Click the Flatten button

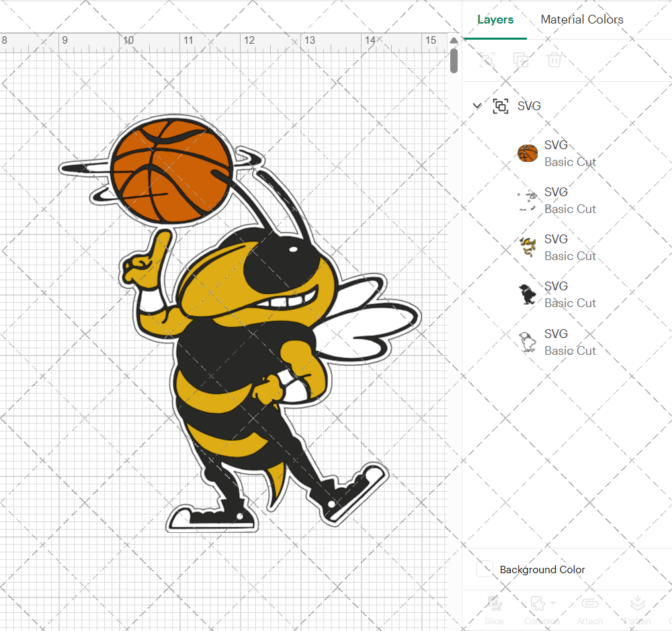pyautogui.click(x=637, y=610)
